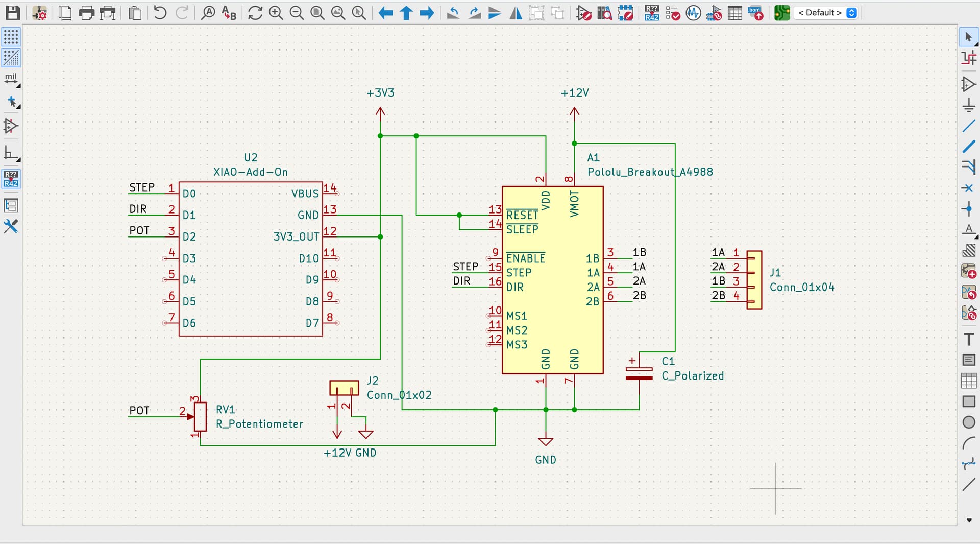Undo the last edit
The width and height of the screenshot is (980, 544).
pos(160,13)
